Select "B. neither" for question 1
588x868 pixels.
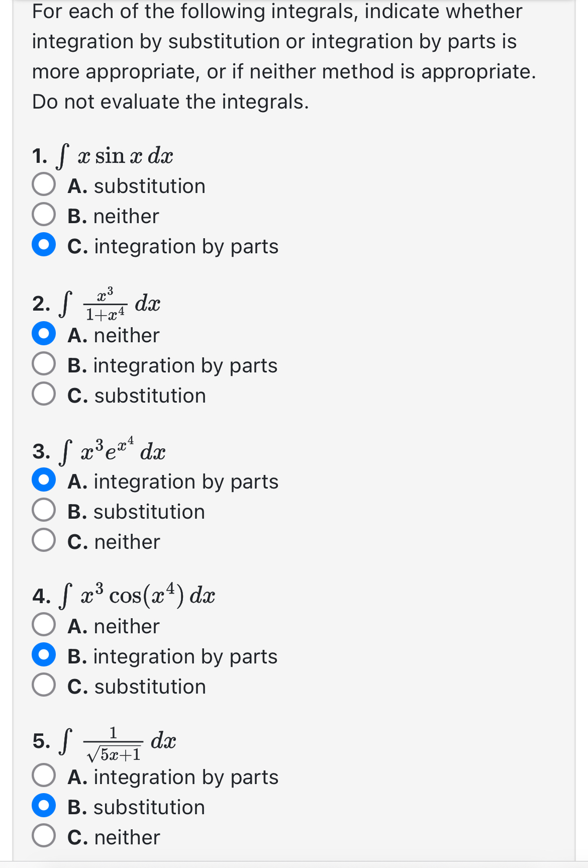[x=45, y=215]
